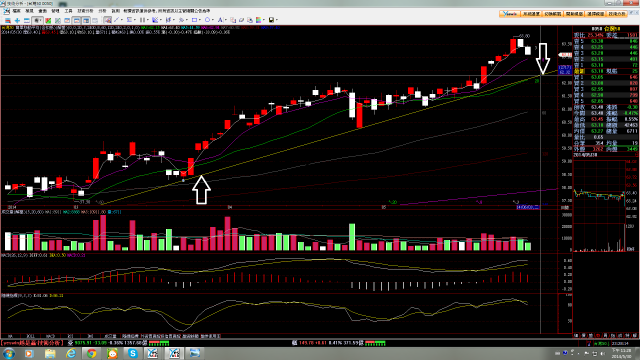Click the 63.30 sell-5 price row

tap(606, 41)
